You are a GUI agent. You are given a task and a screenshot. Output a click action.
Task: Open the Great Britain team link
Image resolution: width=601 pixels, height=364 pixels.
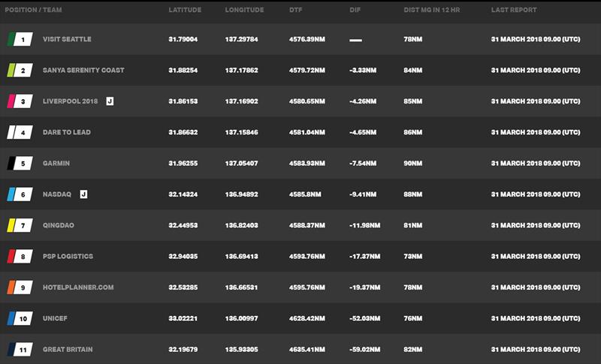68,349
